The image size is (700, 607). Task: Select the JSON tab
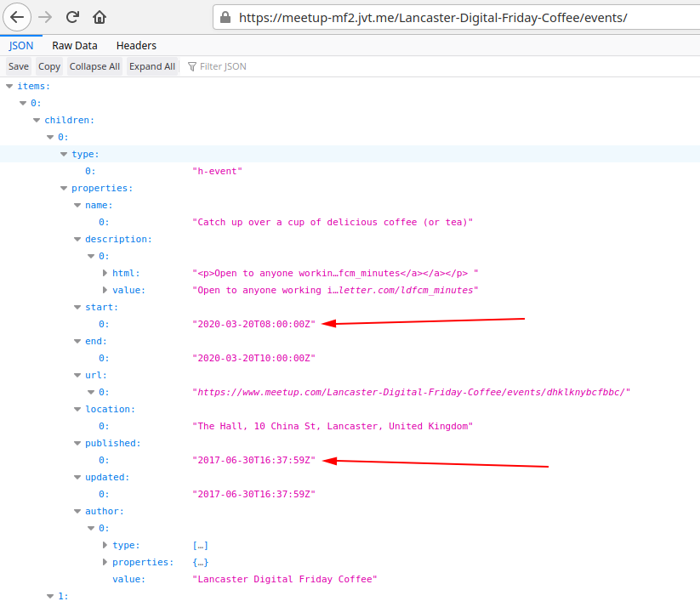21,46
